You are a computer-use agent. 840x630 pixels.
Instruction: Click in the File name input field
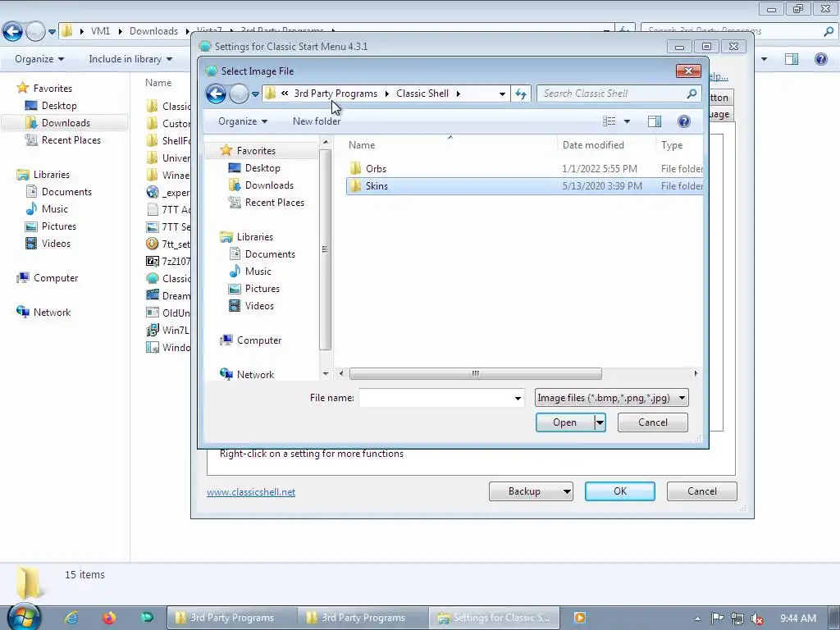pos(436,398)
